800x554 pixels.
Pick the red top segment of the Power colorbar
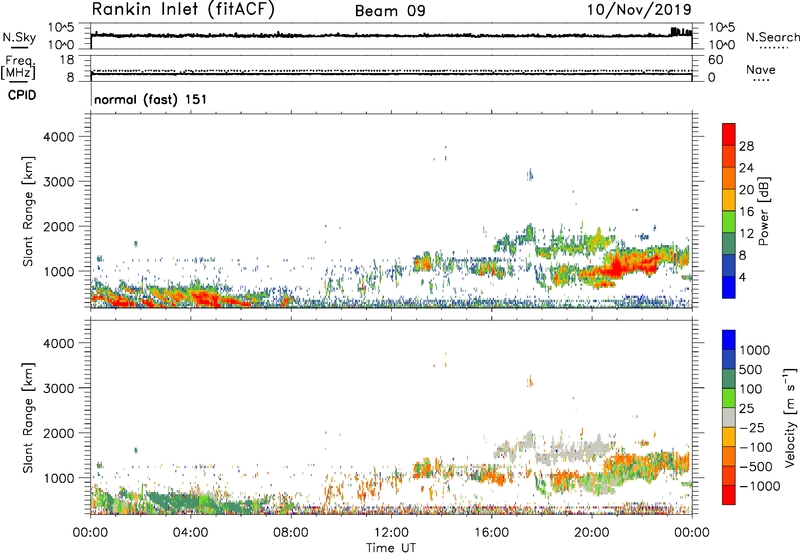729,134
